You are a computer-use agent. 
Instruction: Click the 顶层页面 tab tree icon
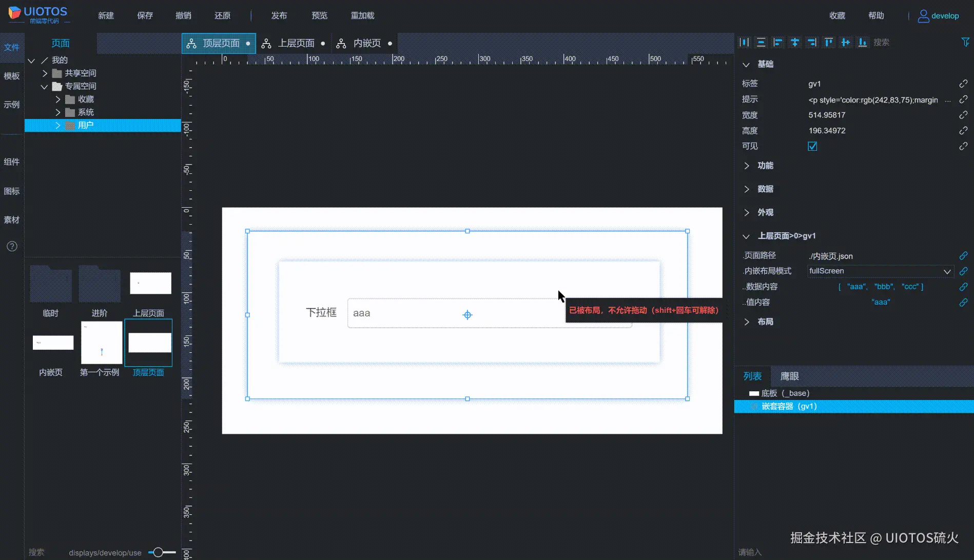tap(191, 44)
